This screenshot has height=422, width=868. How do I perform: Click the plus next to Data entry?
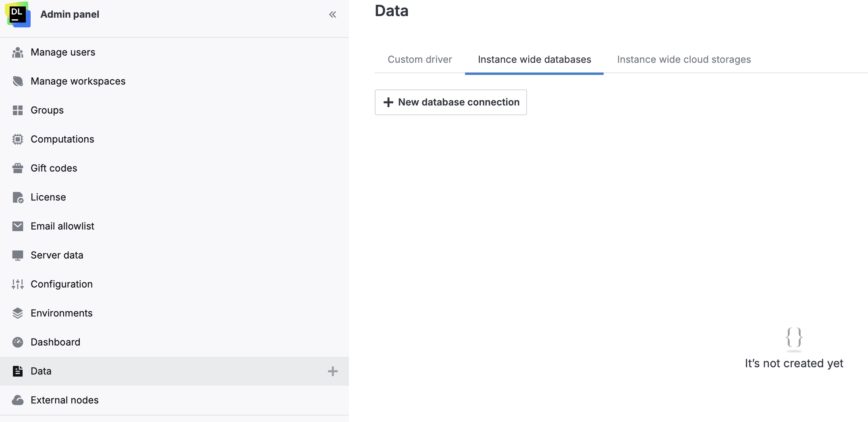coord(332,371)
